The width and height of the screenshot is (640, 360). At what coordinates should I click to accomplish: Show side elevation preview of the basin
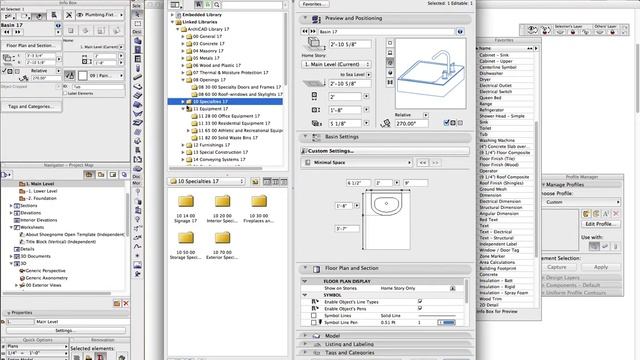390,53
